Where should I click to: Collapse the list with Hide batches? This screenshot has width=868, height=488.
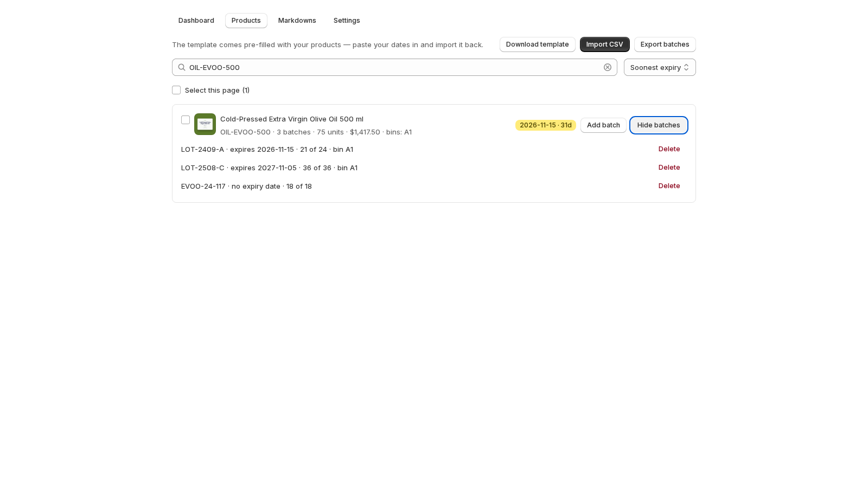[659, 125]
